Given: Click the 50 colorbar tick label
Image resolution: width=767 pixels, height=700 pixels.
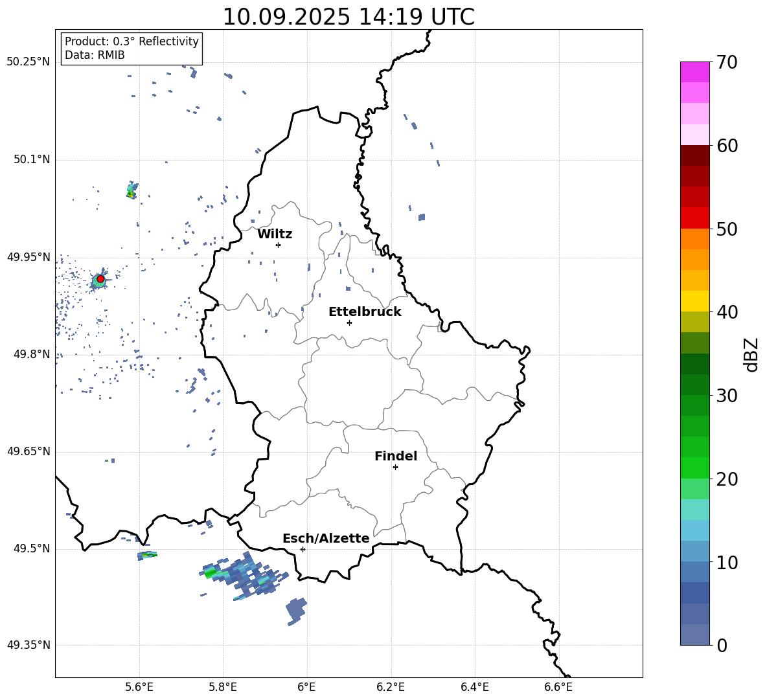Looking at the screenshot, I should coord(727,229).
